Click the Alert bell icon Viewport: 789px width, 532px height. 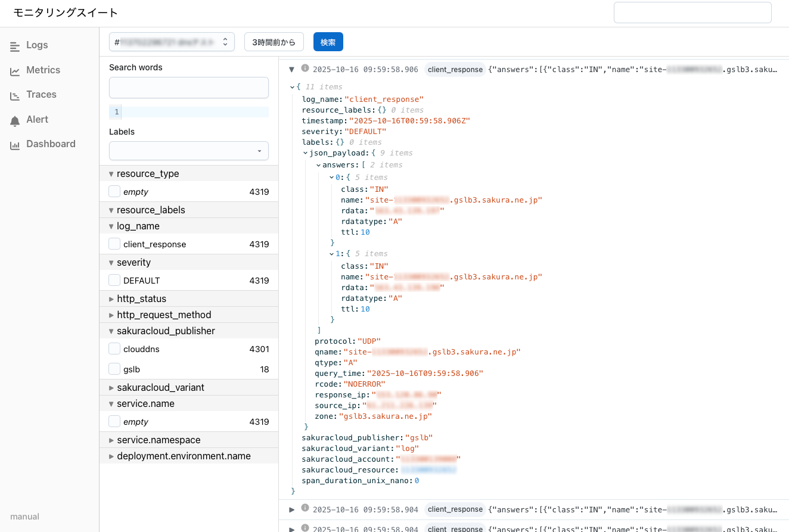pyautogui.click(x=15, y=120)
